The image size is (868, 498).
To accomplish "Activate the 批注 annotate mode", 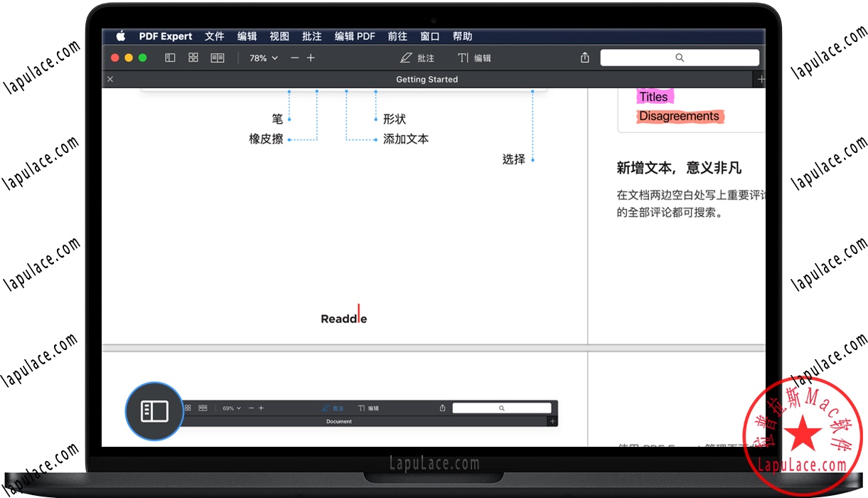I will pos(417,58).
